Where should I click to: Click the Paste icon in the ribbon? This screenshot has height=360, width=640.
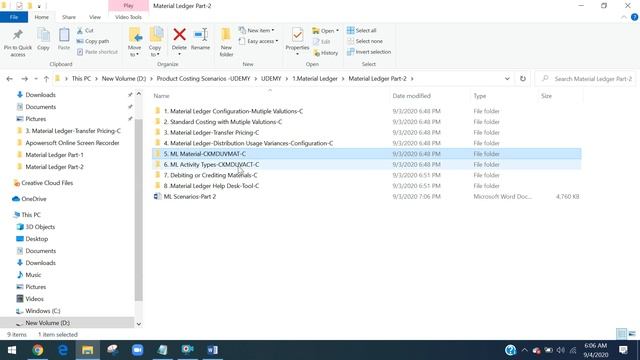pos(64,35)
